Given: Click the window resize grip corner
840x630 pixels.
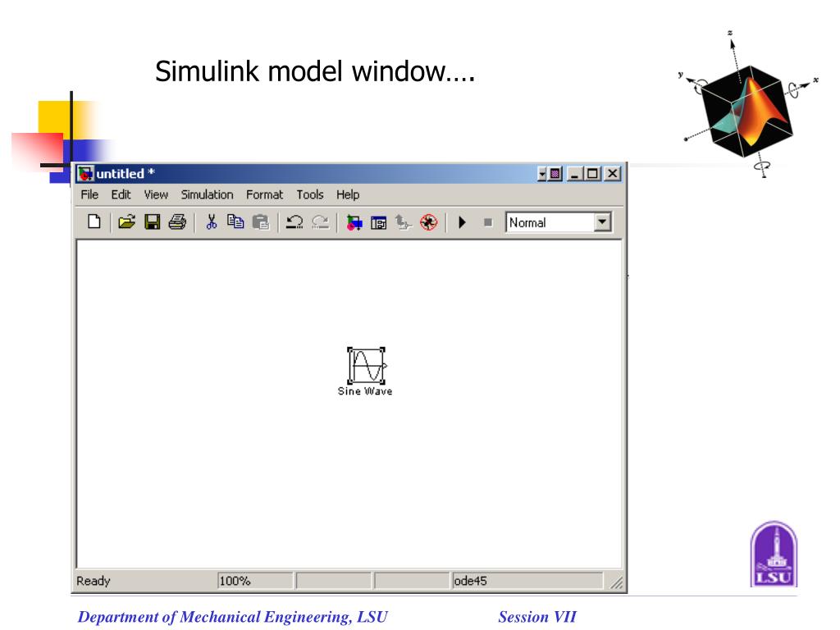Looking at the screenshot, I should pos(617,582).
